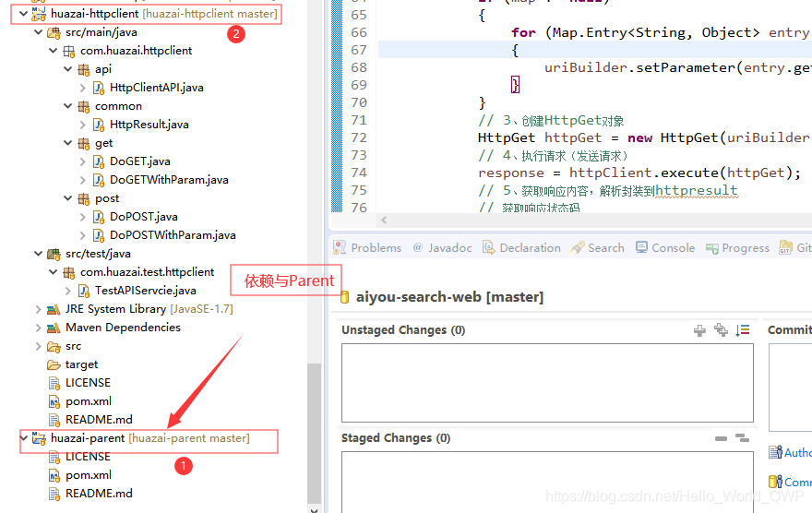Click remove all files from index icon
The width and height of the screenshot is (812, 513).
coord(742,438)
